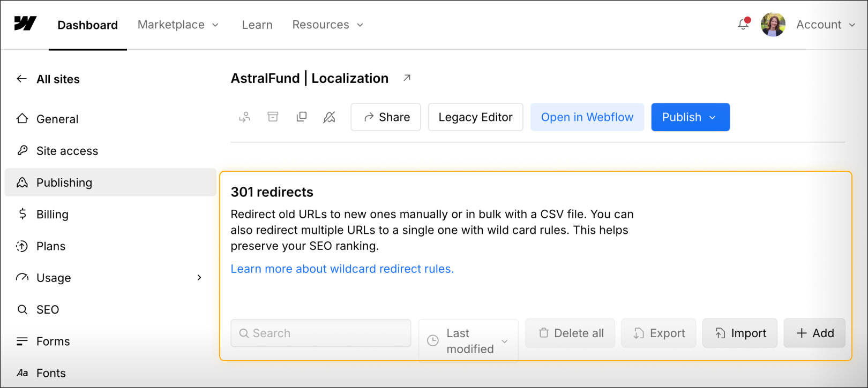Open the Account dropdown

[826, 25]
